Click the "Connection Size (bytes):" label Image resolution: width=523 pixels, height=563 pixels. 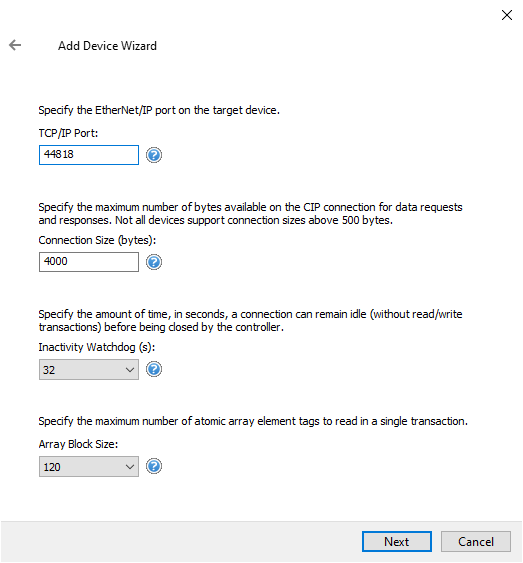coord(97,240)
